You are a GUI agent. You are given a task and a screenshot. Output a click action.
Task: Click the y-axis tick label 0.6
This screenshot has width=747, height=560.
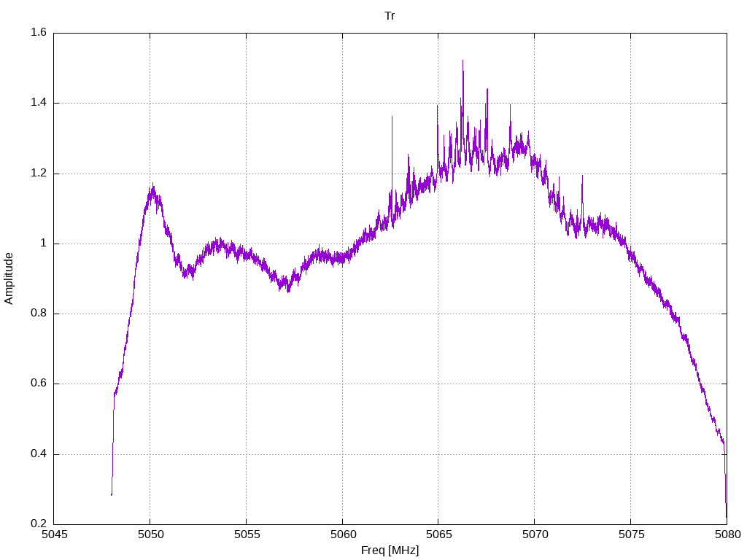pyautogui.click(x=39, y=384)
